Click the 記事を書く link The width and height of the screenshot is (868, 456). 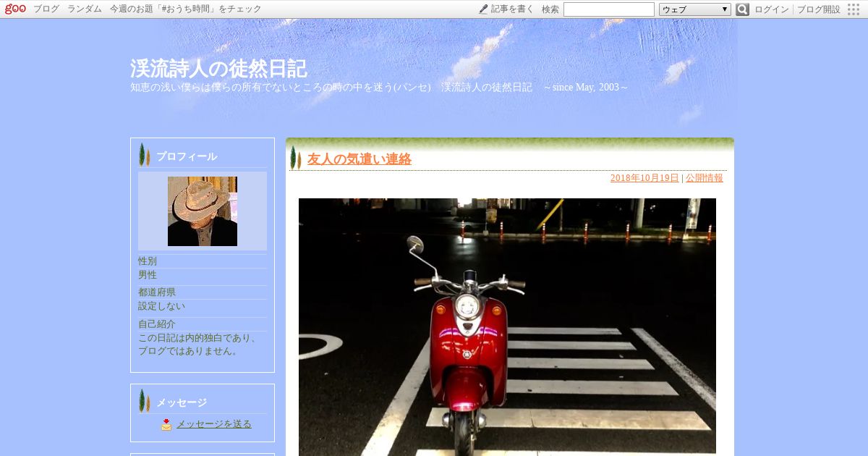coord(512,9)
